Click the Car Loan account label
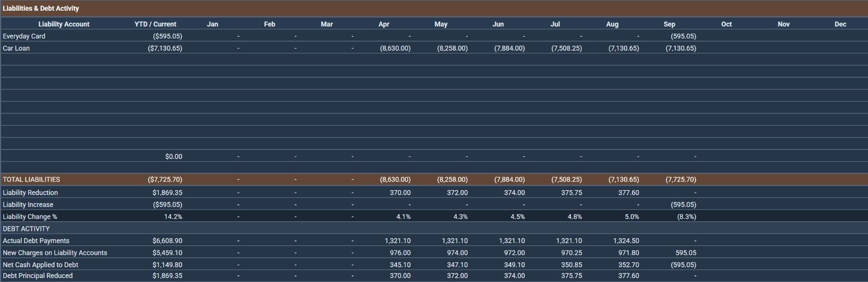 point(16,49)
